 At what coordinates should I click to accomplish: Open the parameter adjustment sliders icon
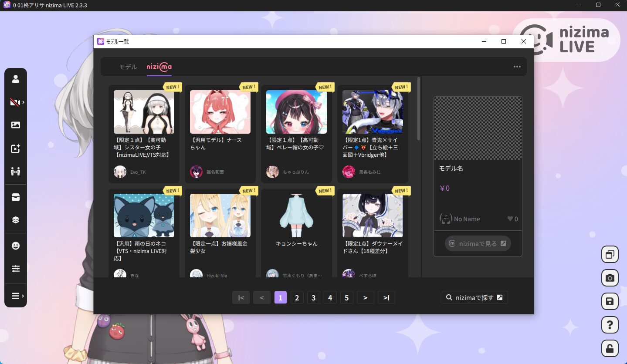pos(16,268)
